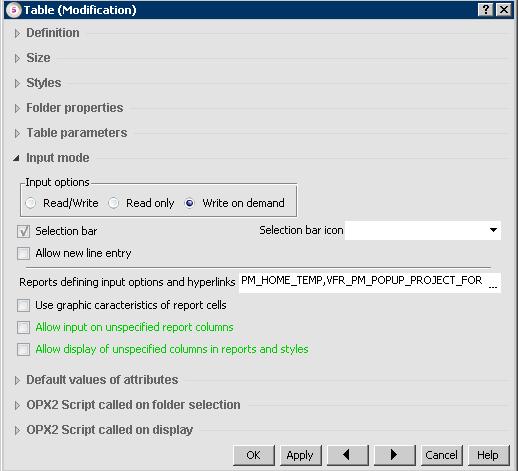Screen dimensions: 518x471
Task: Click the Cancel button
Action: point(442,455)
